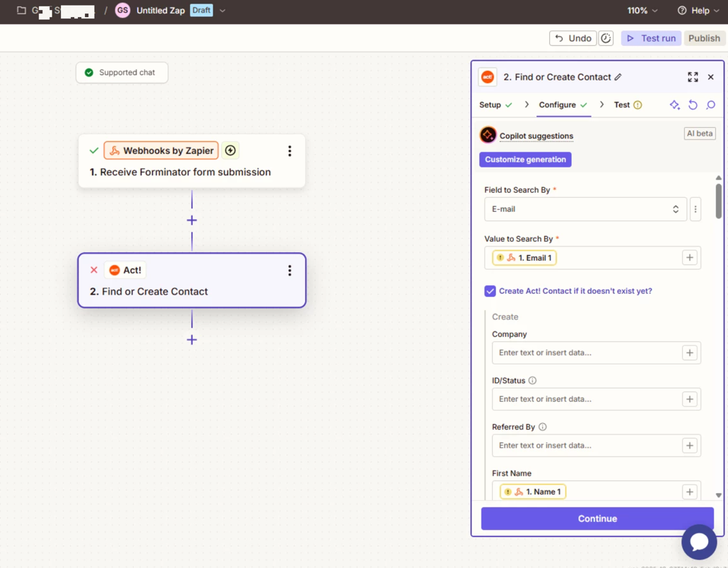
Task: Click plus icon in Company field
Action: (x=689, y=353)
